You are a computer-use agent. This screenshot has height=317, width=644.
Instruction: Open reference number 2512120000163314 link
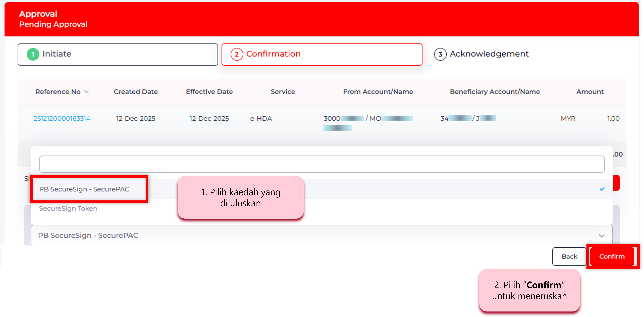coord(62,118)
